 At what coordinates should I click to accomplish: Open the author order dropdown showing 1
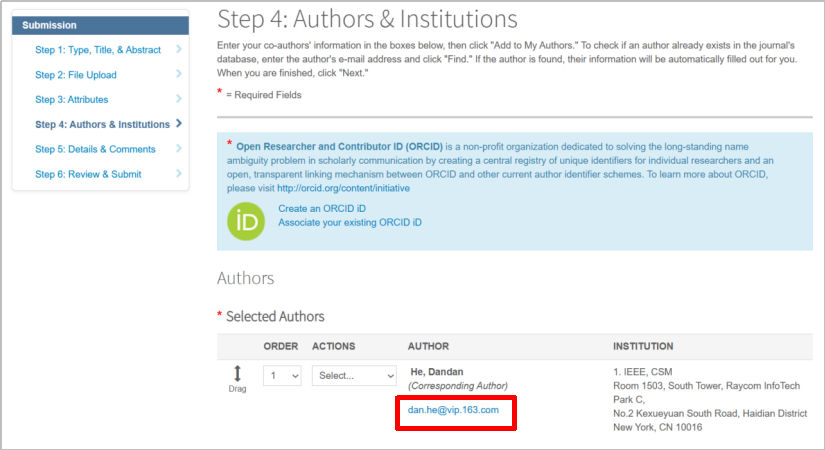(282, 376)
